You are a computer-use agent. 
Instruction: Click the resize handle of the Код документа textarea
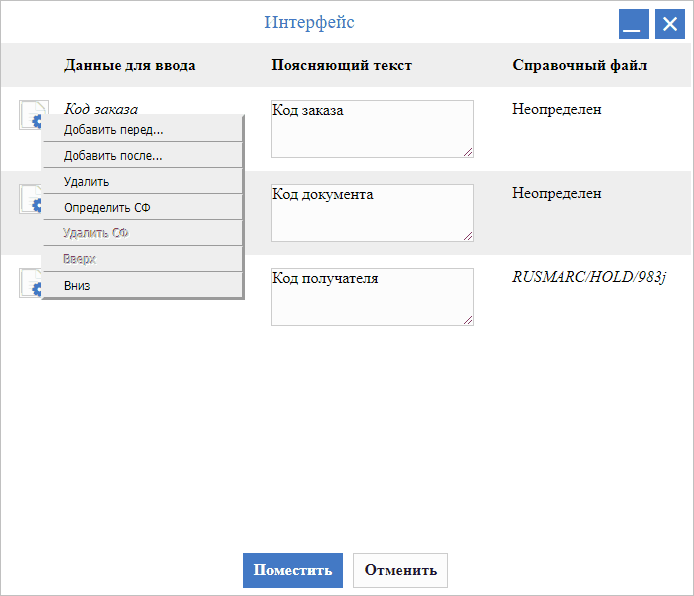(x=467, y=235)
